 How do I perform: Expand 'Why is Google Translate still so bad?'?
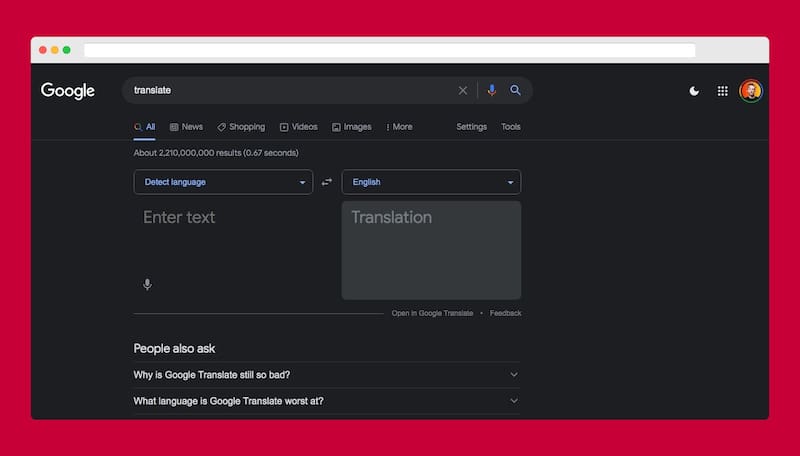326,375
